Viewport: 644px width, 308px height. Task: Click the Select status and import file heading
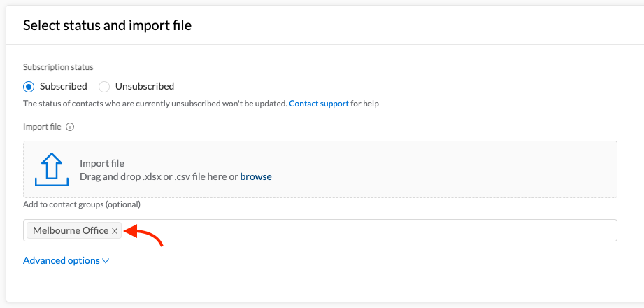click(x=107, y=25)
